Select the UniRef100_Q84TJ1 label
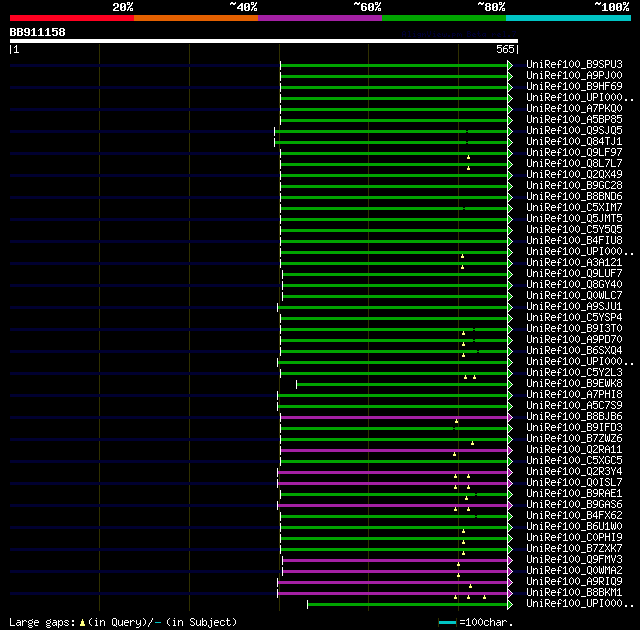The height and width of the screenshot is (630, 640). click(x=574, y=142)
